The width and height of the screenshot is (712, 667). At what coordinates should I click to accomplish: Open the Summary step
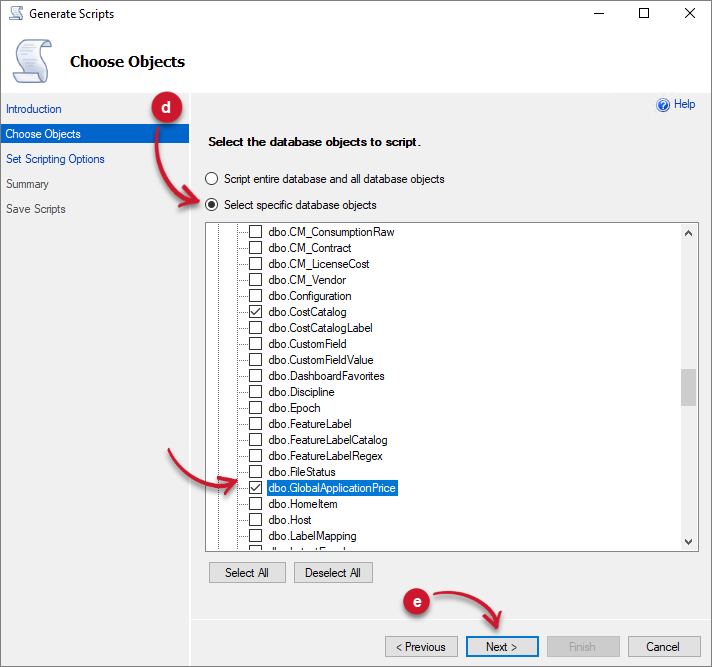(27, 184)
